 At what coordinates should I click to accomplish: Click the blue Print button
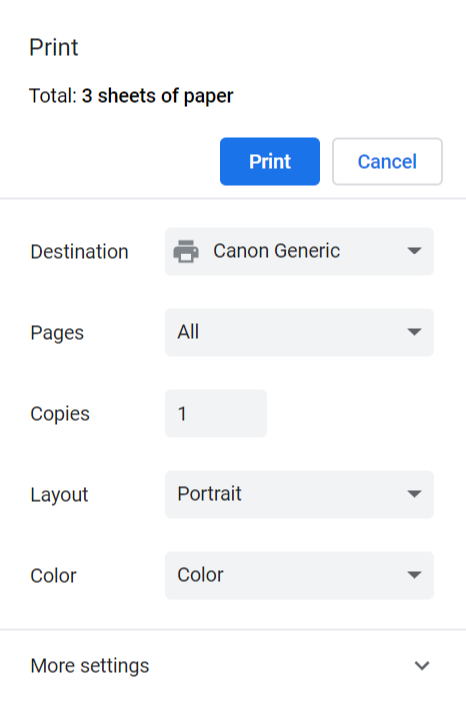[x=270, y=161]
